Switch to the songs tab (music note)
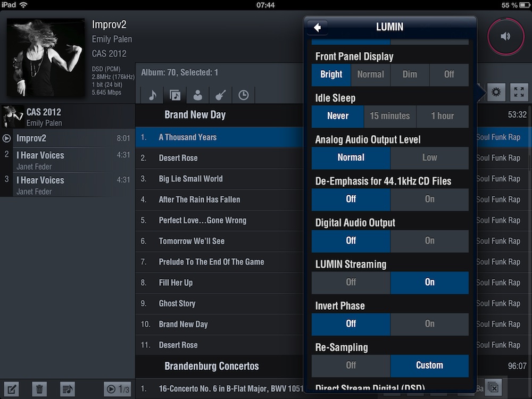Image resolution: width=532 pixels, height=399 pixels. coord(152,95)
